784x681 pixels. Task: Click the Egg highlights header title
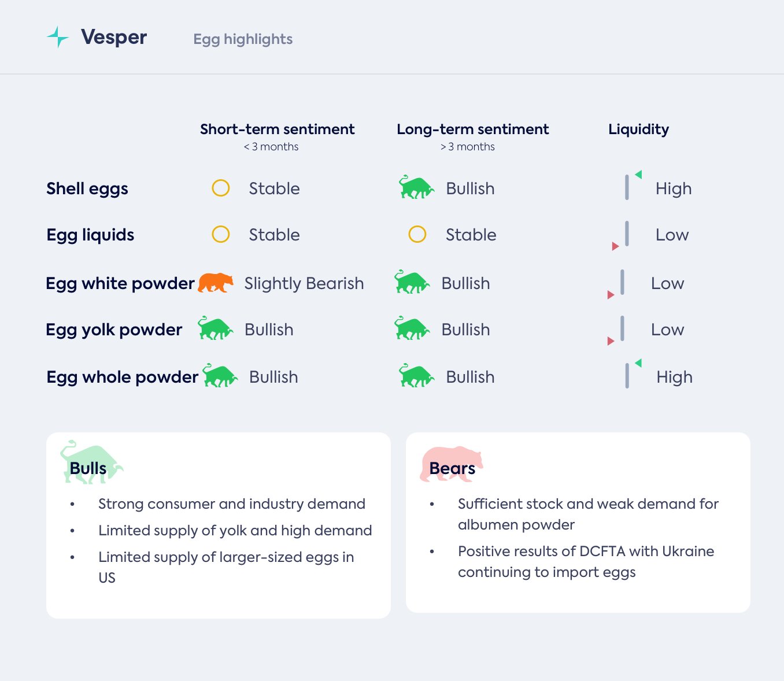tap(243, 39)
